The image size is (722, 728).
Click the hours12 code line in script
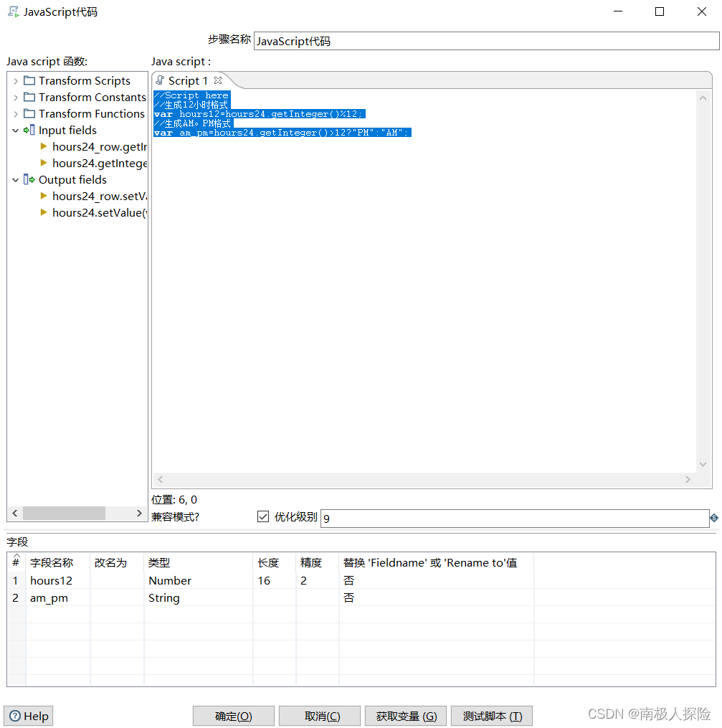point(260,114)
